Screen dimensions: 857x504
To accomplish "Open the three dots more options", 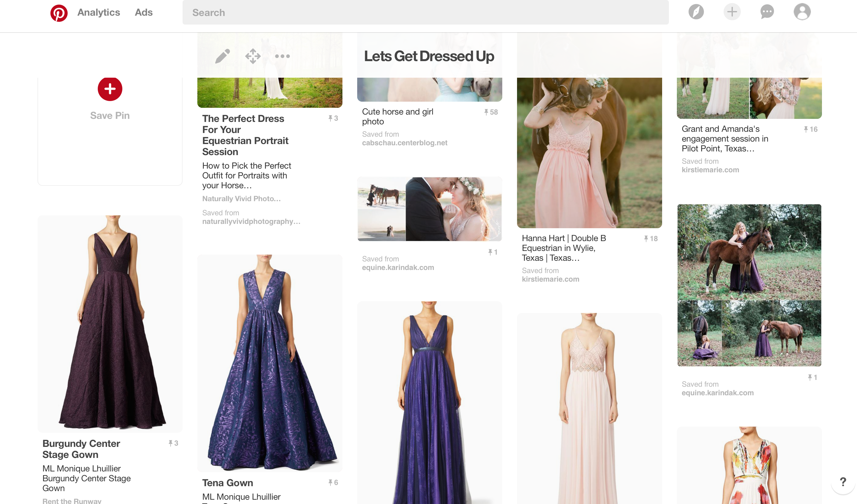I will pos(282,56).
